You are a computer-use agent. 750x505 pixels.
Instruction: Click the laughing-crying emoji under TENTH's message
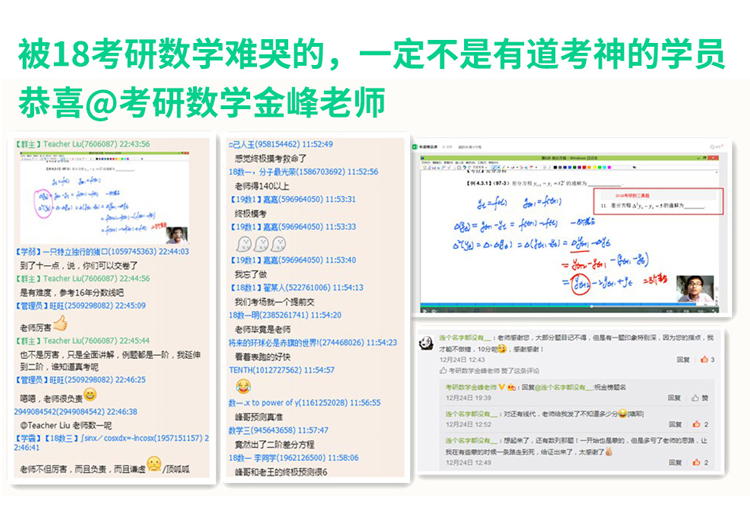click(x=243, y=386)
